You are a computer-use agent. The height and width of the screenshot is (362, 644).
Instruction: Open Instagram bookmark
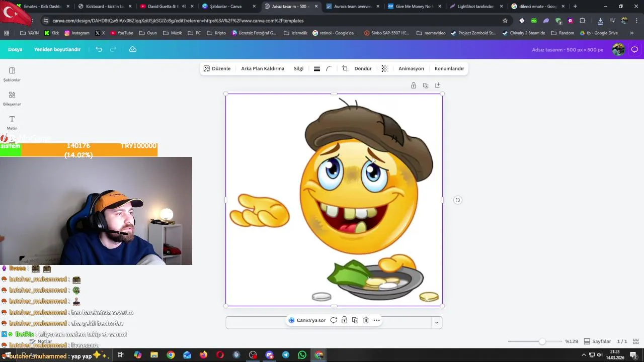(x=76, y=33)
